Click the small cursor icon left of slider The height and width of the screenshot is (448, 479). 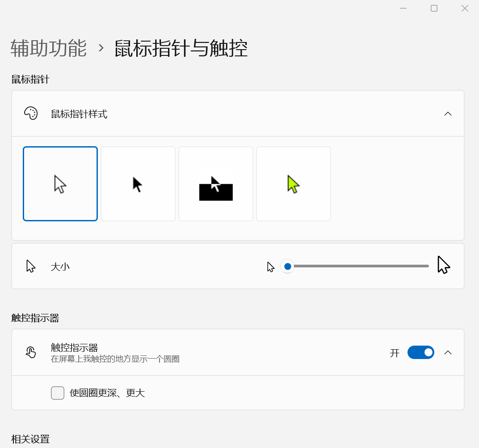271,267
